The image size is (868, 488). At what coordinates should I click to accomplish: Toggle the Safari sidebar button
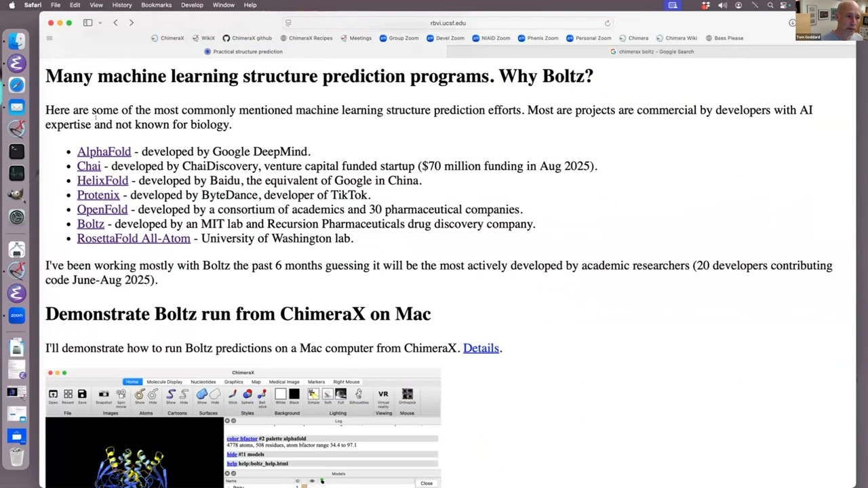[x=87, y=23]
